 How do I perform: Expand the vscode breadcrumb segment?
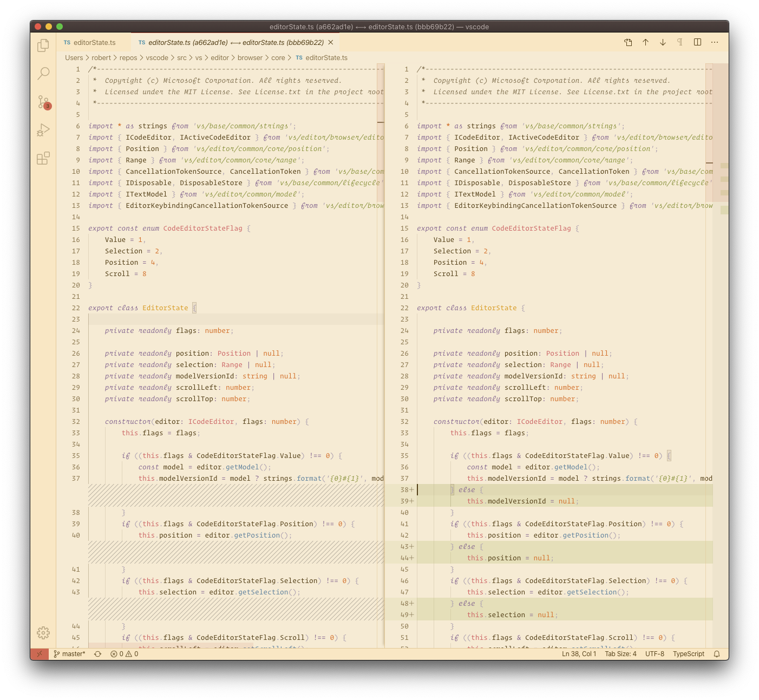(x=157, y=58)
